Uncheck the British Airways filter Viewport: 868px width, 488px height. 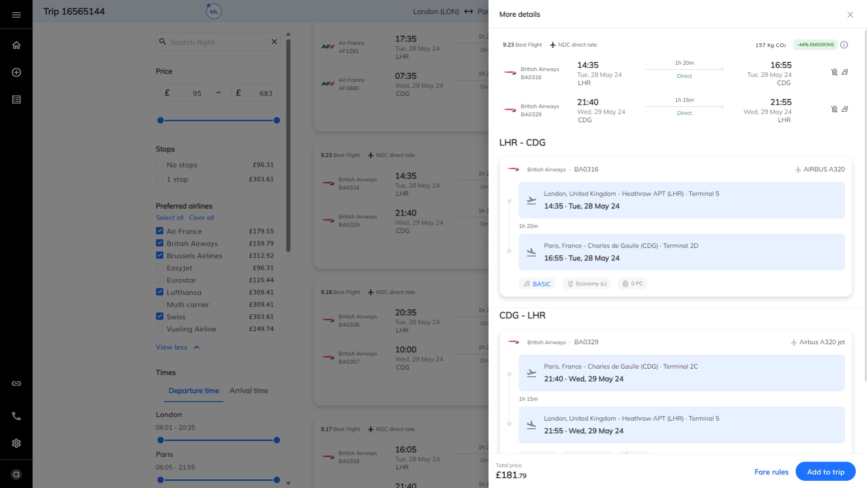[160, 243]
